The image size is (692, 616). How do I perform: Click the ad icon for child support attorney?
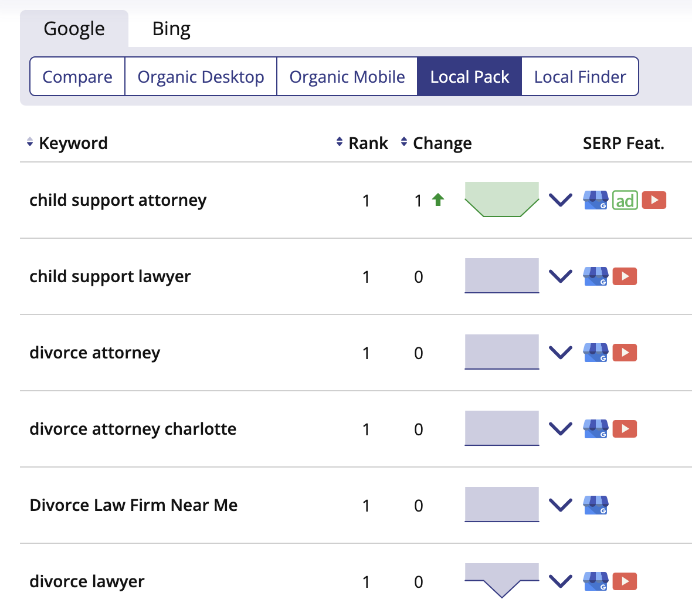[x=625, y=201]
